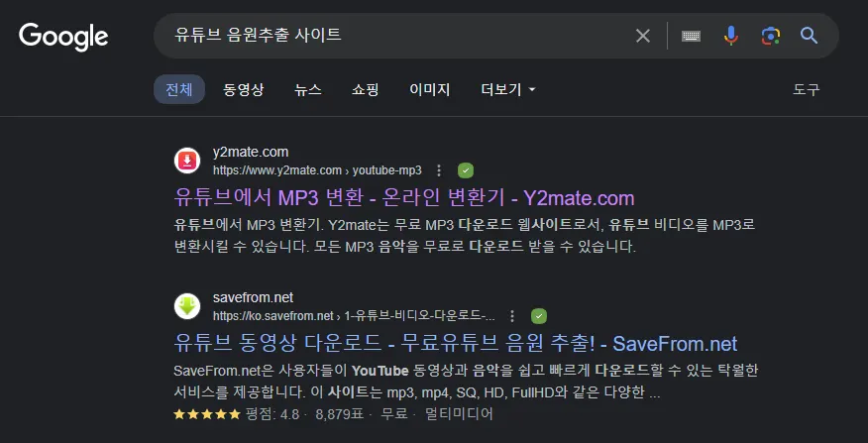Screen dimensions: 868x443
Task: Click the savefrom.net favicon
Action: (187, 306)
